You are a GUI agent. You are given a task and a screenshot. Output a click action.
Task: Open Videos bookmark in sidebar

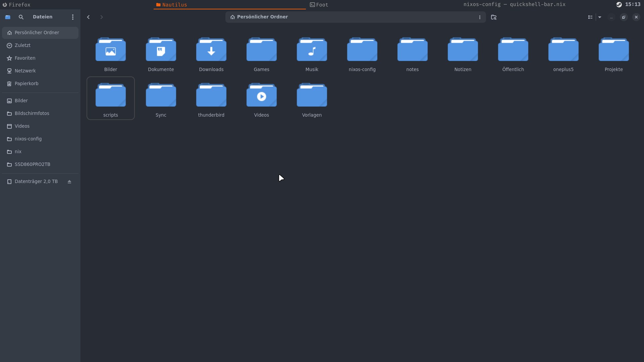[x=40, y=126]
